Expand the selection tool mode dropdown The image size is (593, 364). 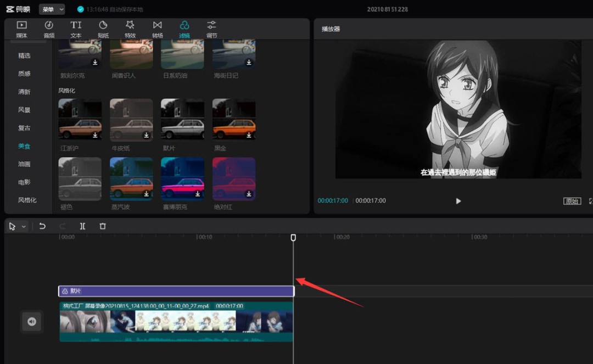pos(24,226)
